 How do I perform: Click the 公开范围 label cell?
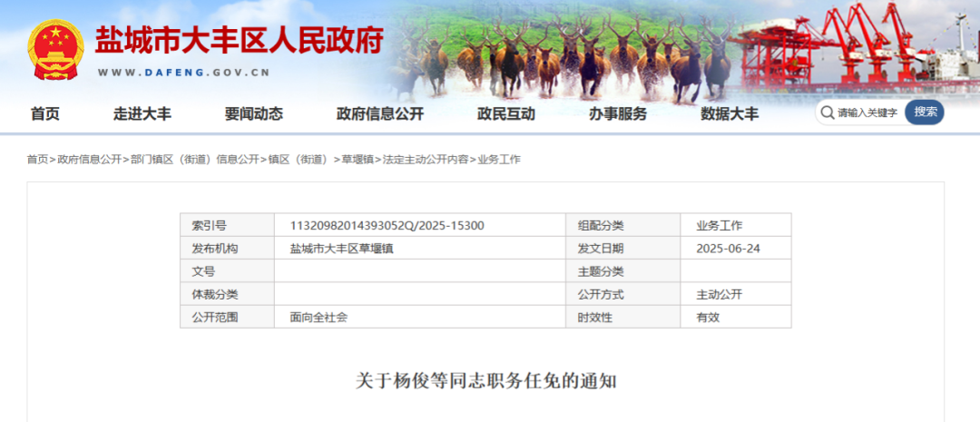[228, 317]
